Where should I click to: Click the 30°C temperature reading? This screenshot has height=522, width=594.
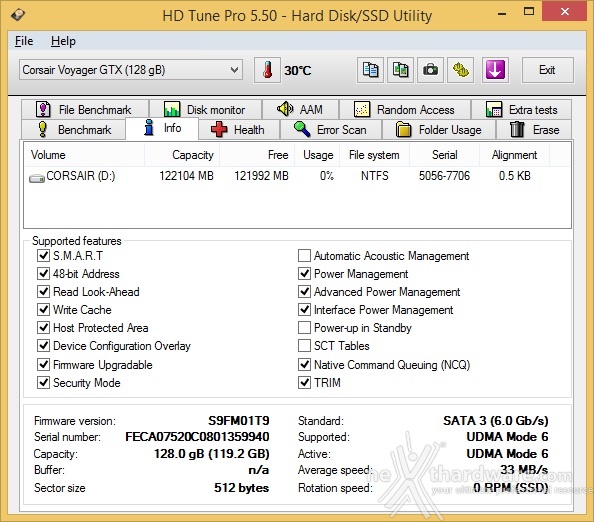click(x=298, y=70)
